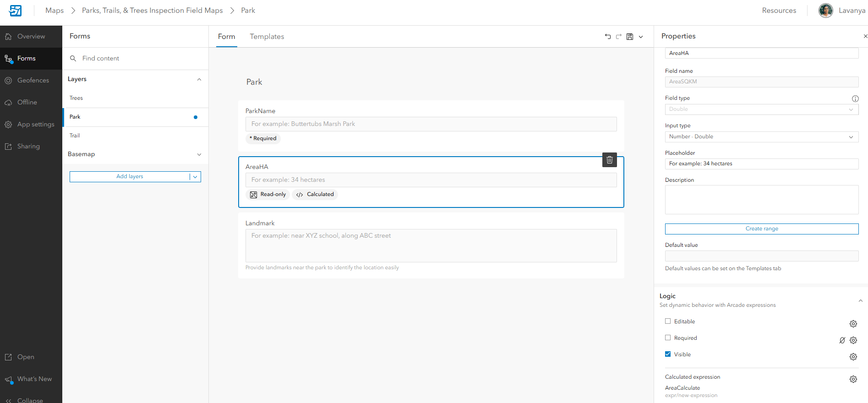Open the Offline cloud icon
The width and height of the screenshot is (868, 403).
pos(8,103)
